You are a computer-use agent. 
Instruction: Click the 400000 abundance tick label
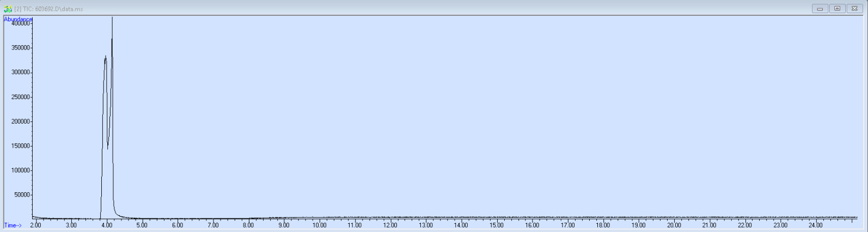(x=21, y=23)
